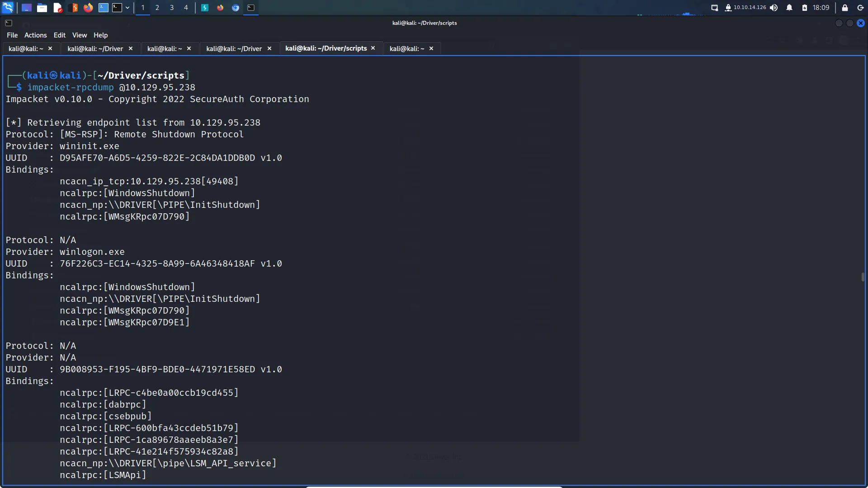
Task: Close the last kali@kali: ~ tab
Action: [x=431, y=48]
